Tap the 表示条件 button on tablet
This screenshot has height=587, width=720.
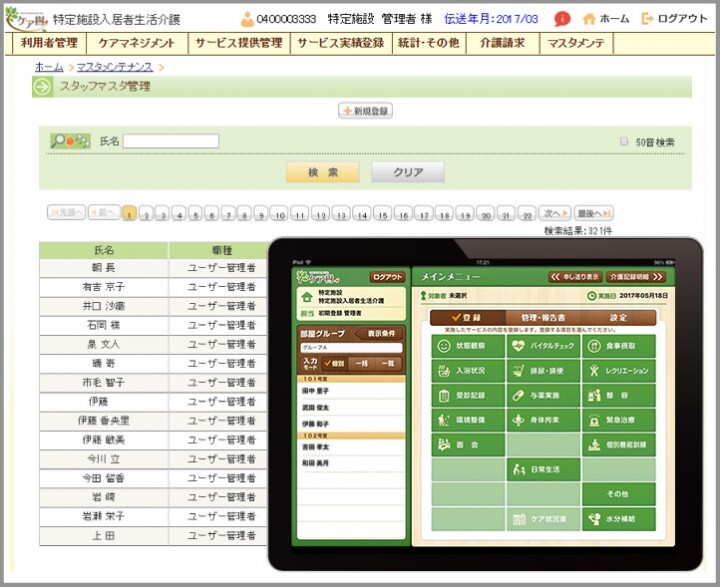click(x=380, y=333)
